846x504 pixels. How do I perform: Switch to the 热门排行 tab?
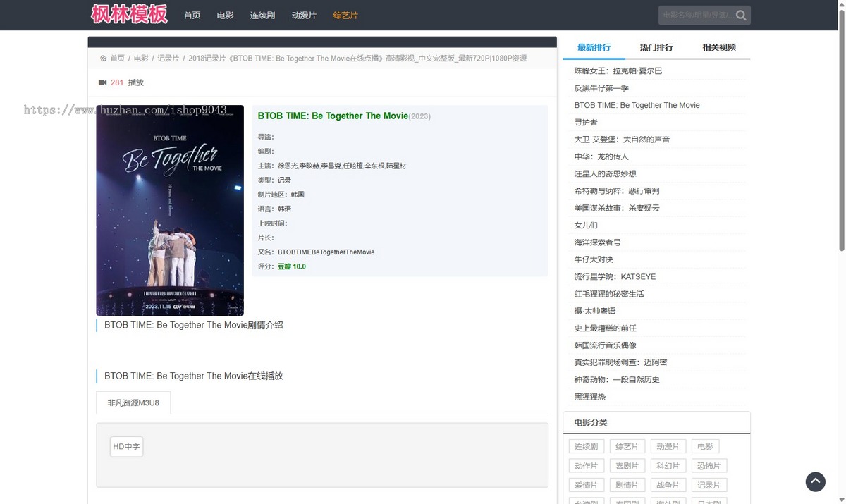[656, 47]
